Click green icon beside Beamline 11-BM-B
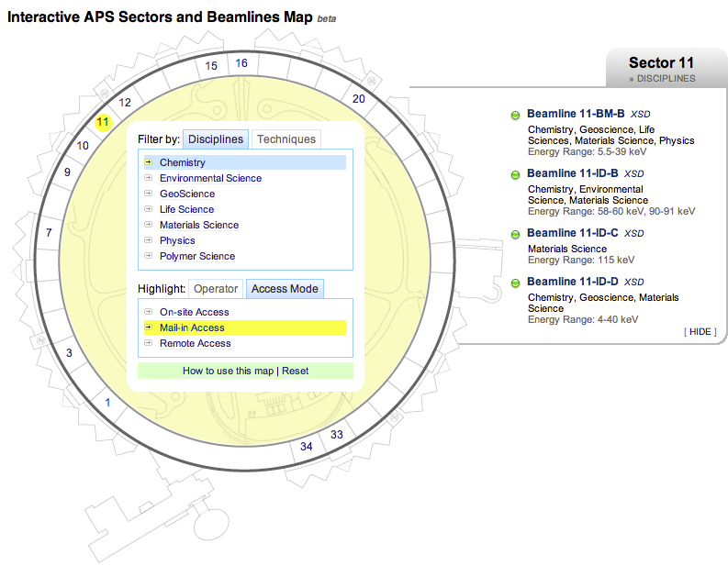The image size is (728, 577). point(515,115)
